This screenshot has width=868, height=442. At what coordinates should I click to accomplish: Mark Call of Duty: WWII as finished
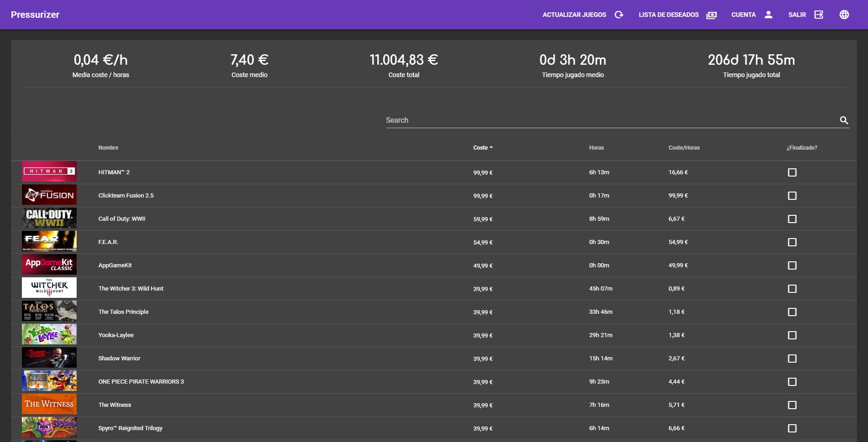pos(792,219)
